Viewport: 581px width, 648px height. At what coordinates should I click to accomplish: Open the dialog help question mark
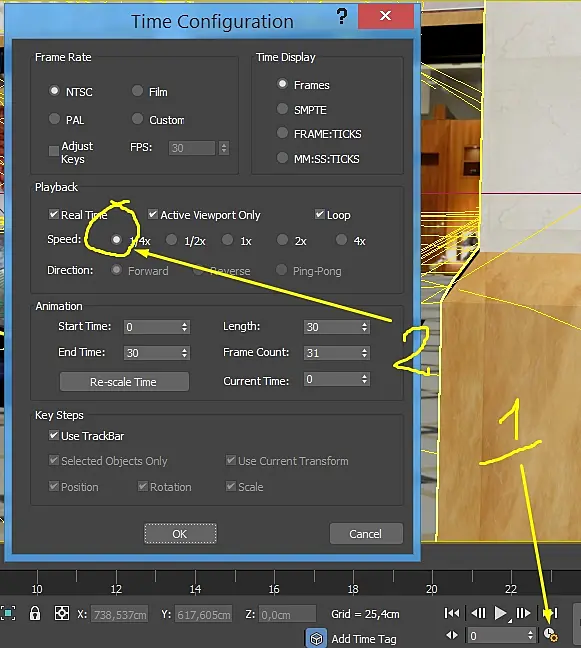(342, 17)
